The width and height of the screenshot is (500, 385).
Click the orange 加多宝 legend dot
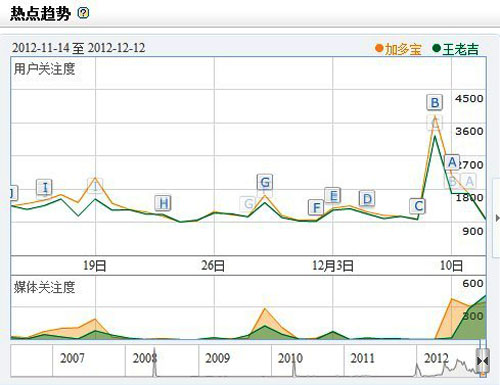tap(379, 48)
